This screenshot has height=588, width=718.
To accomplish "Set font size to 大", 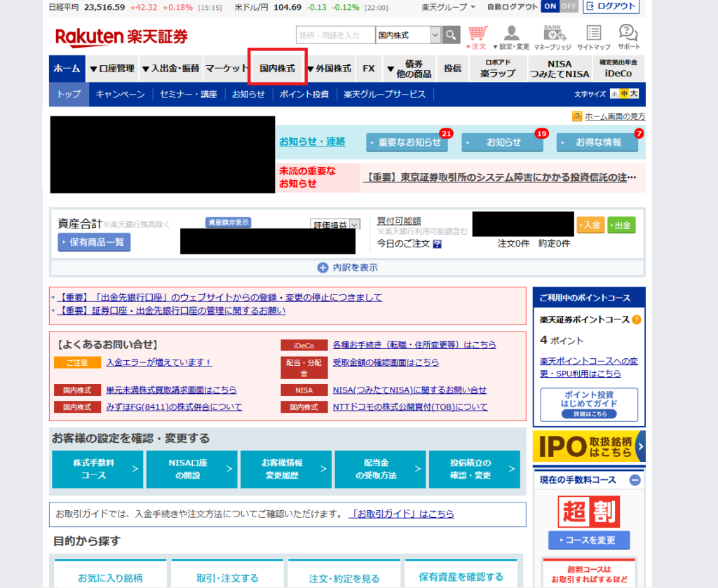I will point(634,94).
